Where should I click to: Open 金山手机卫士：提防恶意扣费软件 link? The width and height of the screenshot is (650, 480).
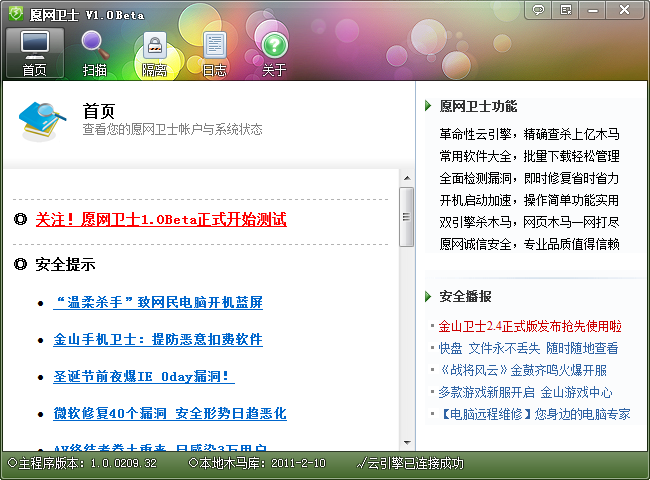coord(158,339)
